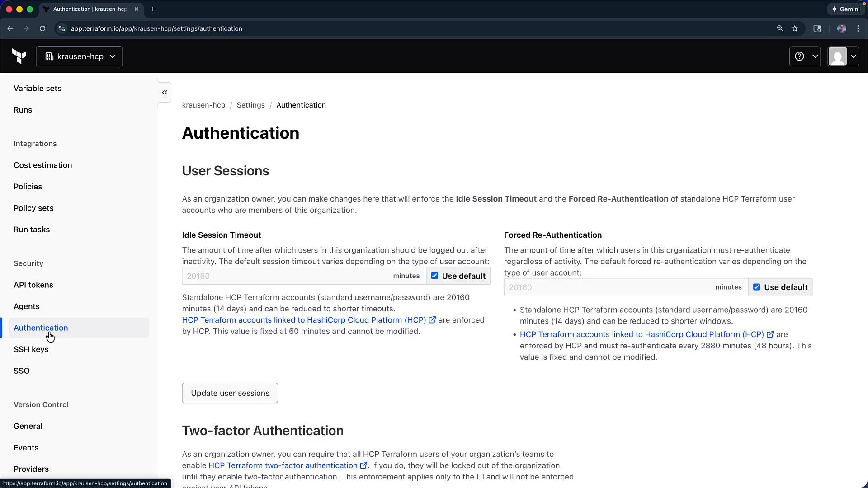Go to SSH keys settings
The height and width of the screenshot is (488, 868).
[x=31, y=349]
